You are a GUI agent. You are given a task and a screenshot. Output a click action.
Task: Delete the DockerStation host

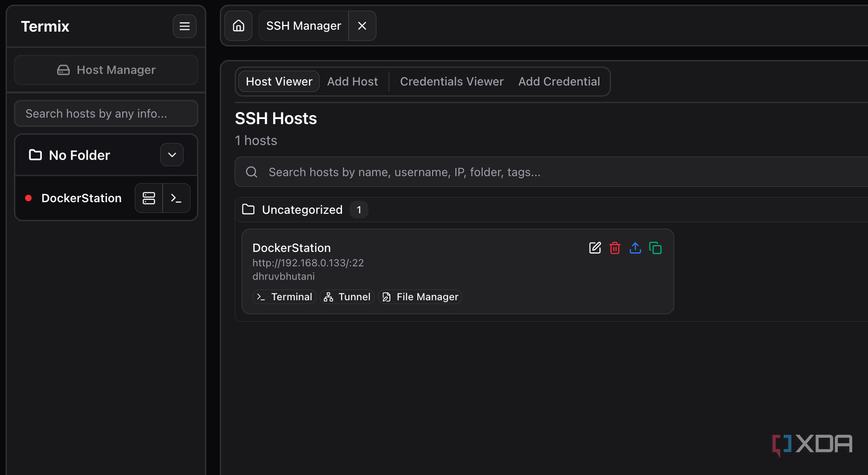tap(615, 248)
